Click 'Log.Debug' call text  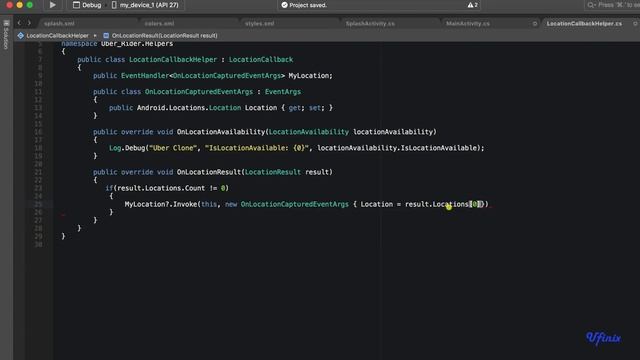pos(127,148)
